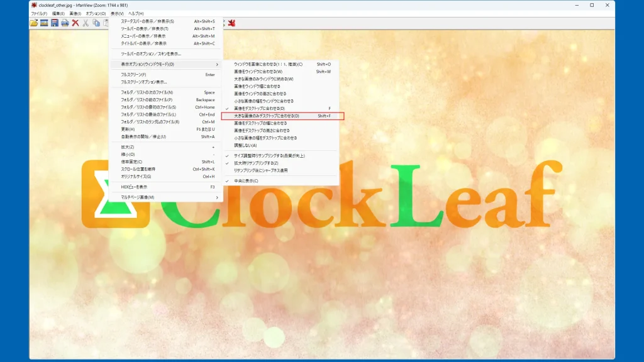Select 更新(H) to refresh the image
This screenshot has height=362, width=644.
click(166, 129)
